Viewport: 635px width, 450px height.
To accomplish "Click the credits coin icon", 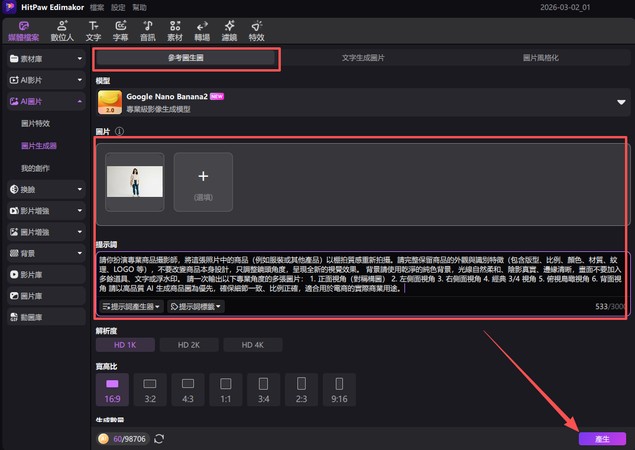I will point(104,439).
